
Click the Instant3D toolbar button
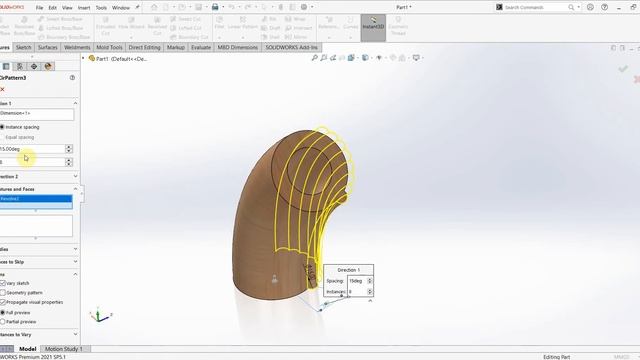pyautogui.click(x=373, y=28)
